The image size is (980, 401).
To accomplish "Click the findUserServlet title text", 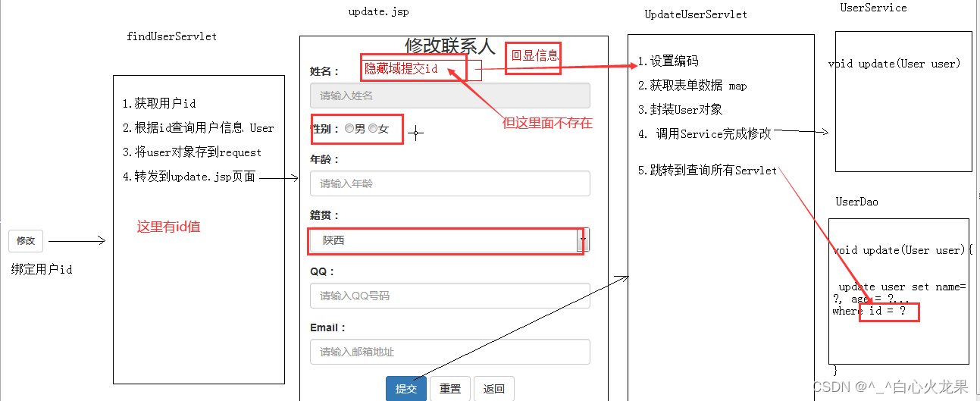I will [172, 36].
